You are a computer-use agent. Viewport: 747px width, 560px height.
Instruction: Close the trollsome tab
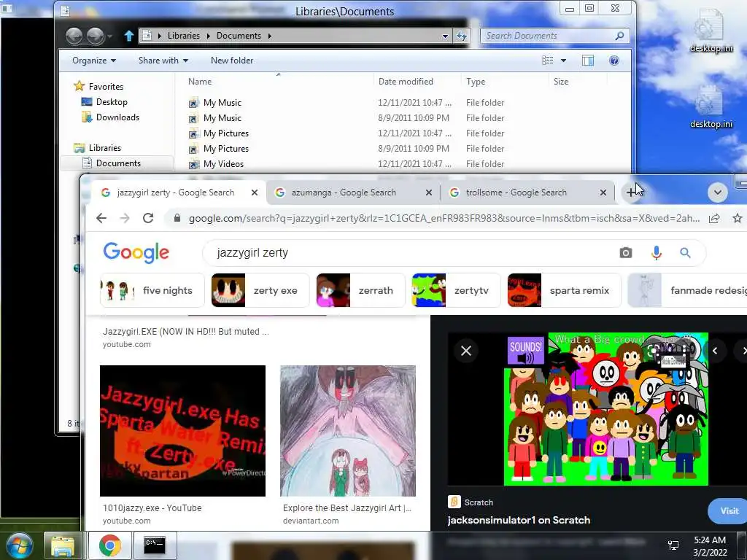click(603, 192)
